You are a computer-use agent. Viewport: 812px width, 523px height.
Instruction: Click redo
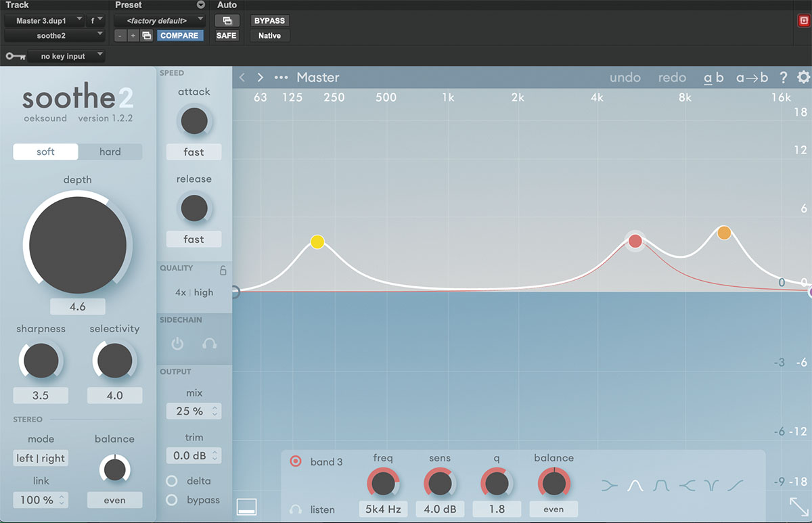coord(672,78)
